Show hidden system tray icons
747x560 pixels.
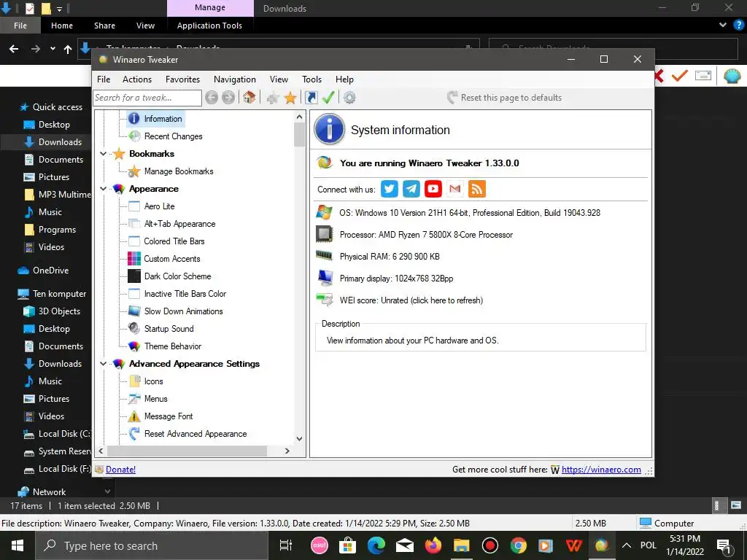627,545
